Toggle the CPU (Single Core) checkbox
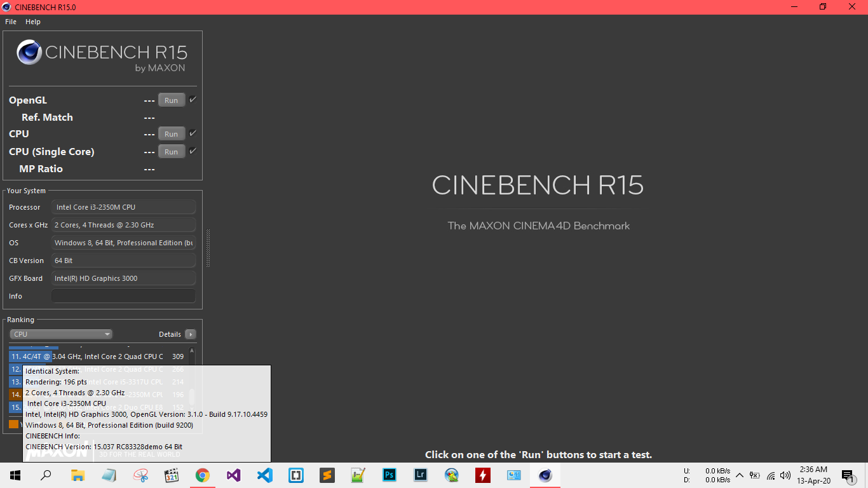This screenshot has height=488, width=868. click(193, 151)
